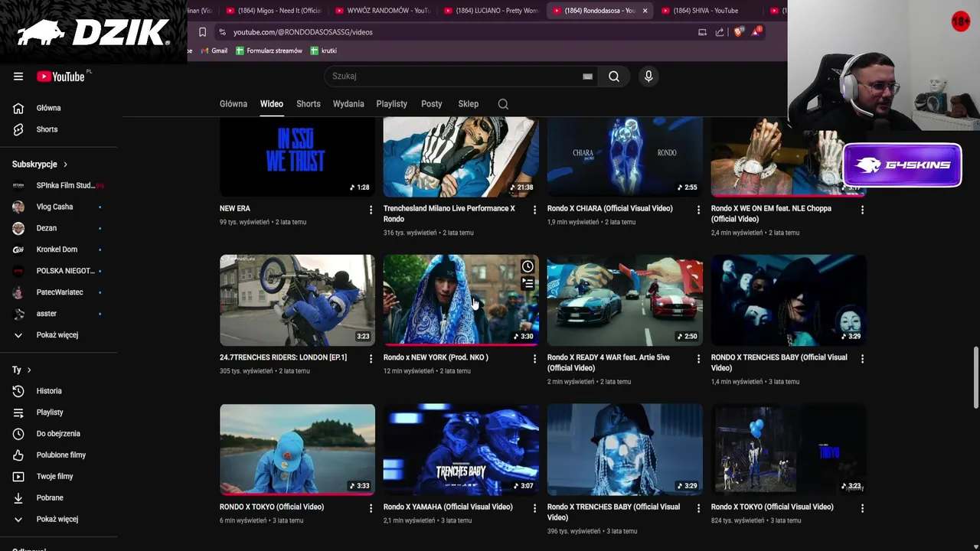Open more options for Trenchesland Milano video

pyautogui.click(x=534, y=210)
